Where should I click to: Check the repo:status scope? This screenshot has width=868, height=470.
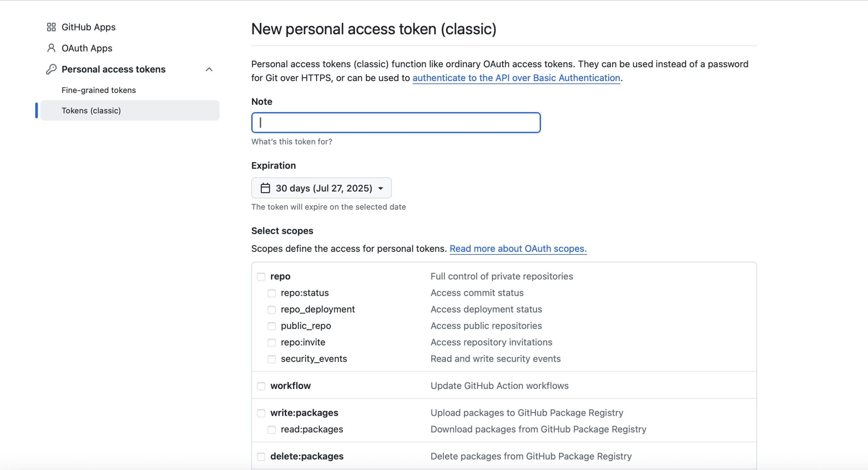(272, 293)
